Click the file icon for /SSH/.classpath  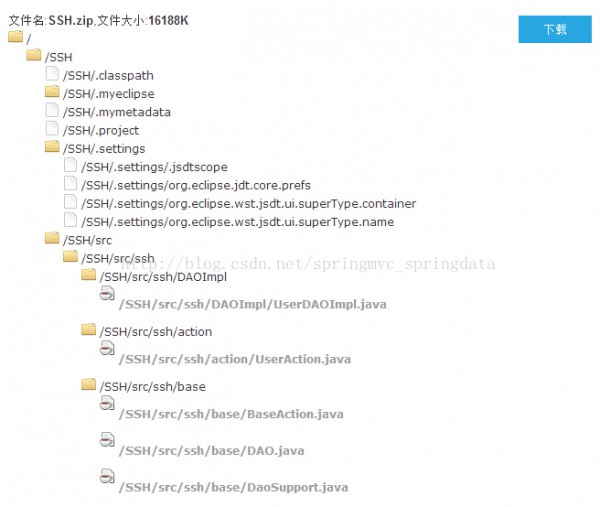coord(52,73)
